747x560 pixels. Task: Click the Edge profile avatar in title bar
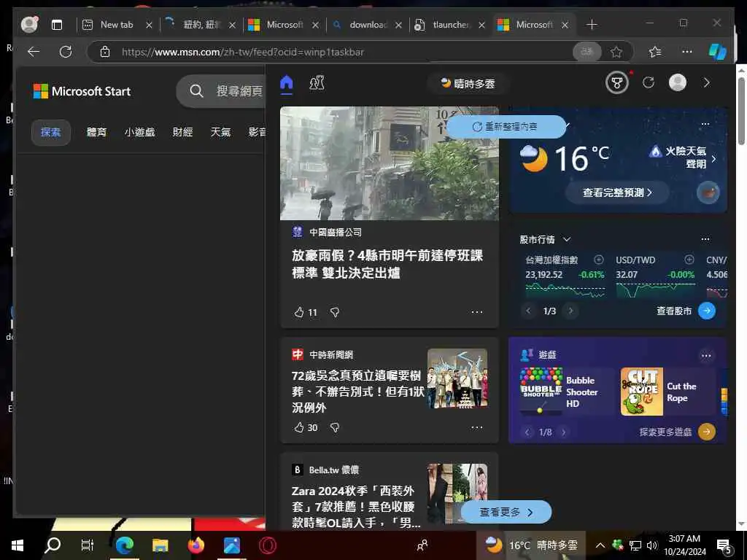point(29,24)
